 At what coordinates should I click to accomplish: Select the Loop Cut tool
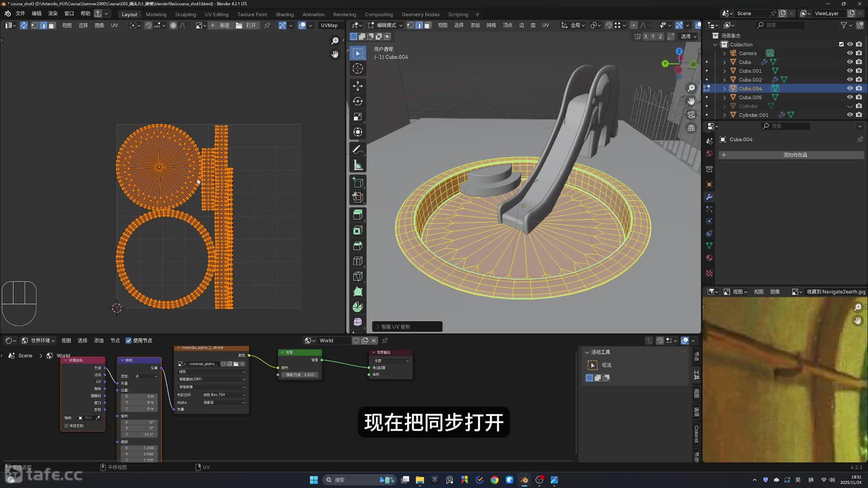point(358,261)
